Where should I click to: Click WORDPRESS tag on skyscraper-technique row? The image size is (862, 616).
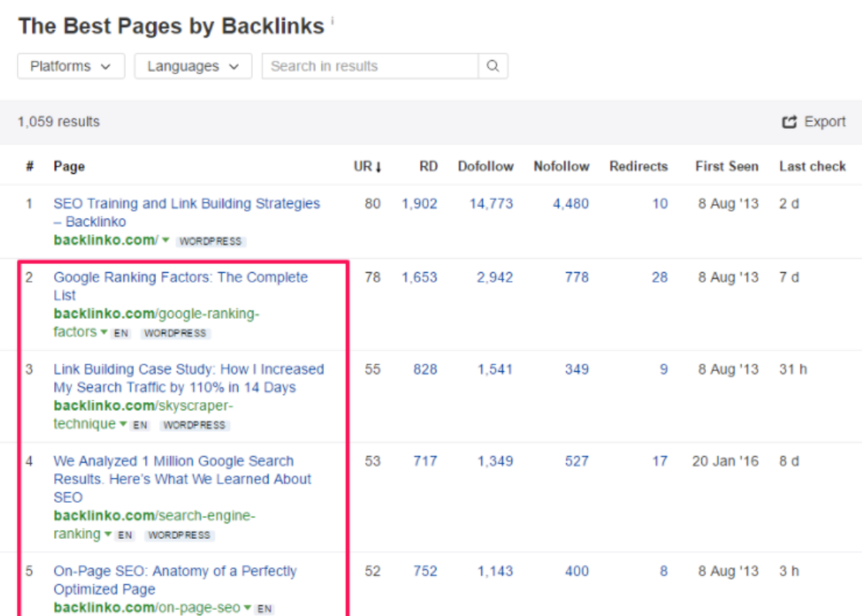tap(194, 425)
